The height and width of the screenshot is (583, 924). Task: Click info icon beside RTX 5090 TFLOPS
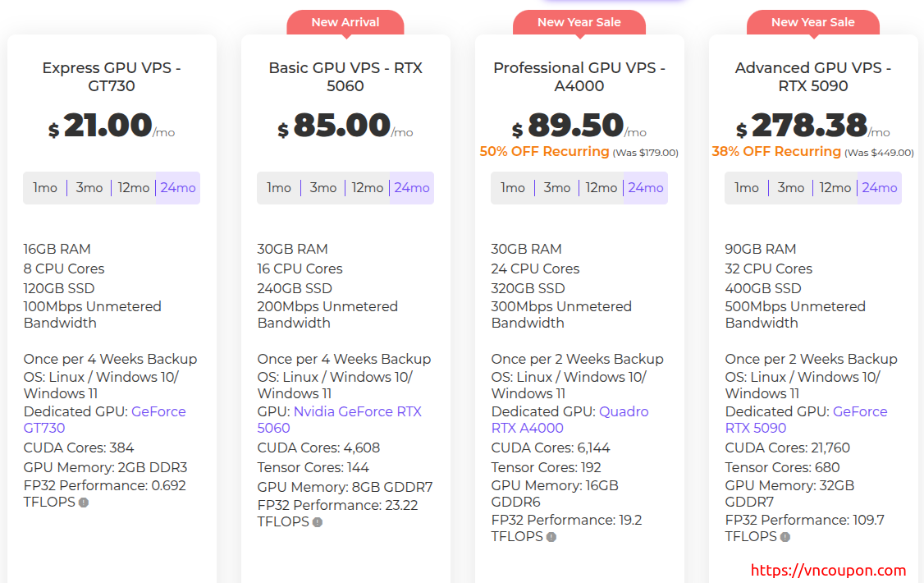[x=785, y=537]
